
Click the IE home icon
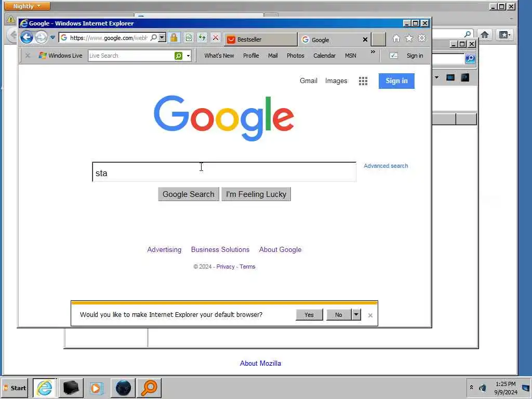(x=396, y=38)
